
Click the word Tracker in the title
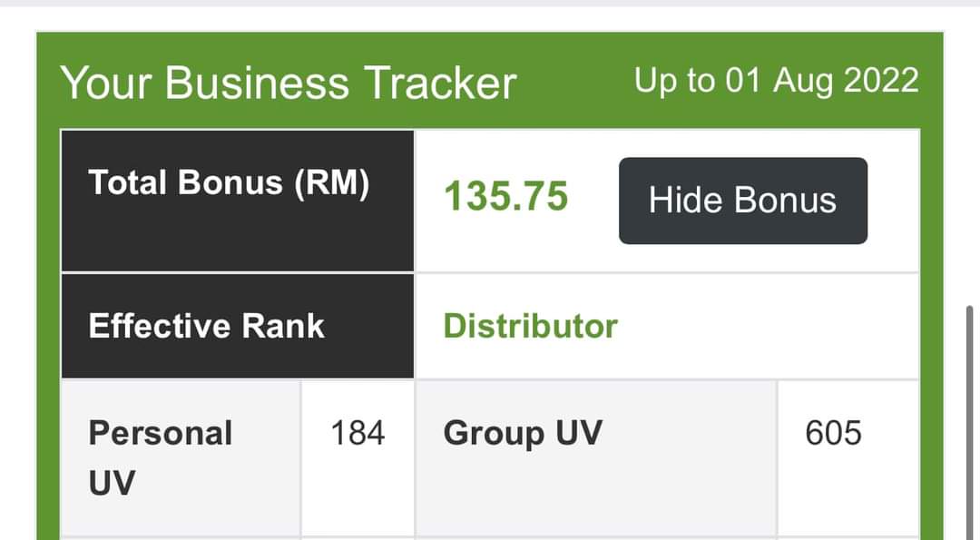(x=440, y=83)
